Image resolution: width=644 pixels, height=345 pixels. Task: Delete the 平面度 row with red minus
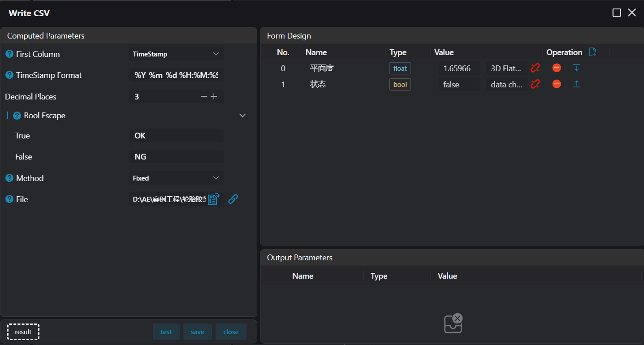coord(557,68)
